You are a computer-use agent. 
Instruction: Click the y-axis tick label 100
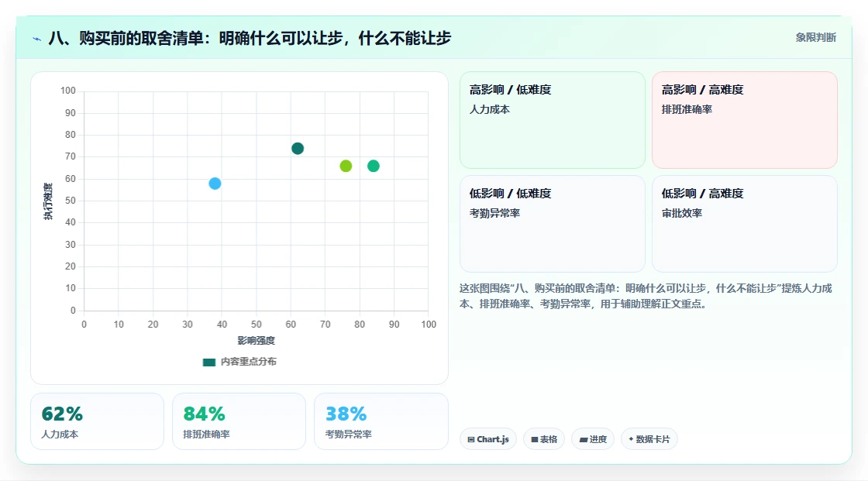tap(68, 91)
